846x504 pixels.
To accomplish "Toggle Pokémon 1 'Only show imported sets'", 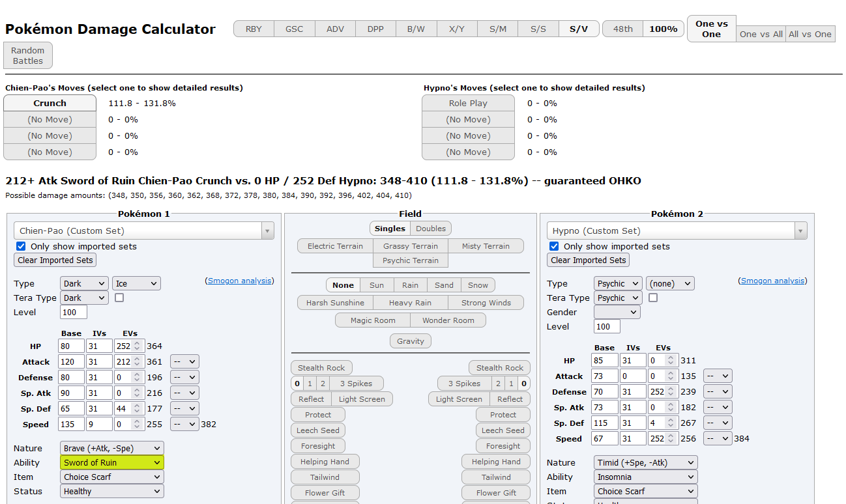I will (x=21, y=246).
